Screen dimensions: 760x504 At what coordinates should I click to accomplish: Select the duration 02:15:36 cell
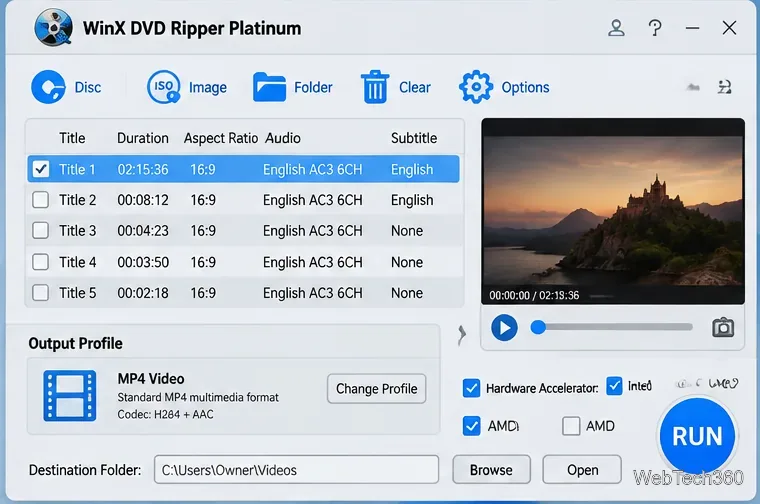coord(143,169)
